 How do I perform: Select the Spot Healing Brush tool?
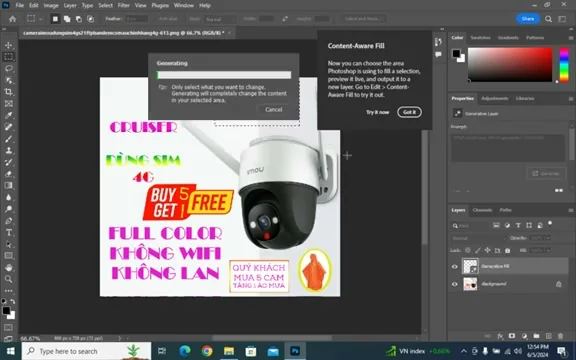click(8, 127)
